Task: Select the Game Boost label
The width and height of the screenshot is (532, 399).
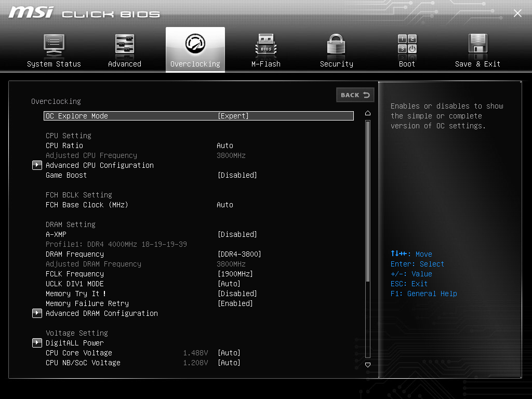Action: (x=66, y=175)
